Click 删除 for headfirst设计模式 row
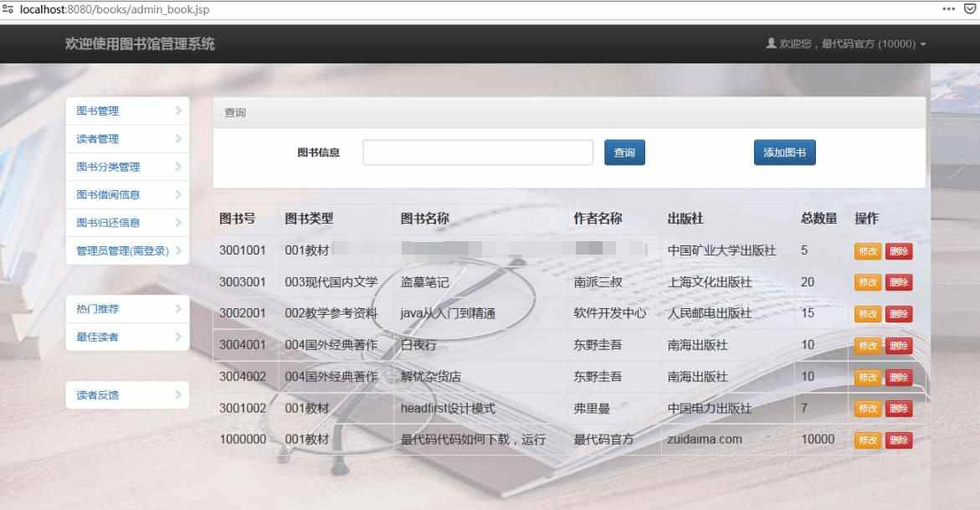Screen dimensions: 980x510 tap(899, 409)
